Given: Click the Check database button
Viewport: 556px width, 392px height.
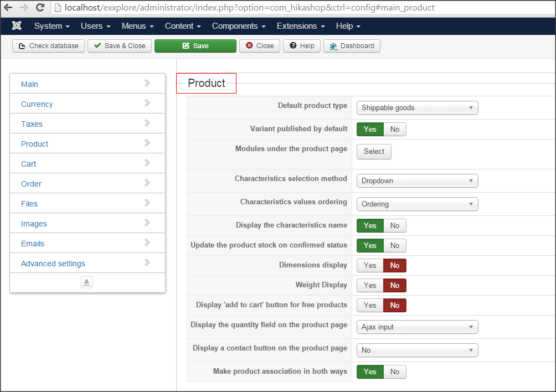Looking at the screenshot, I should (48, 46).
